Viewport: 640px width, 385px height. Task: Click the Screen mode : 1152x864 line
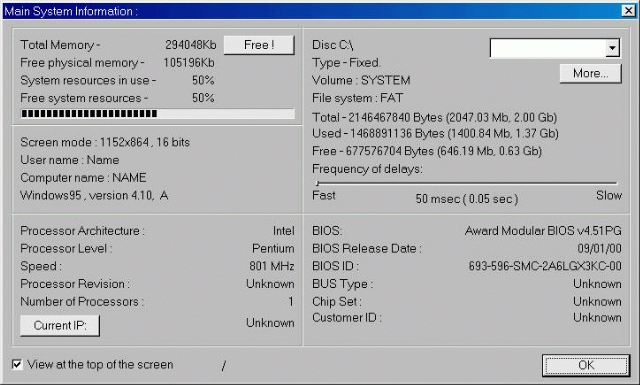(x=105, y=142)
